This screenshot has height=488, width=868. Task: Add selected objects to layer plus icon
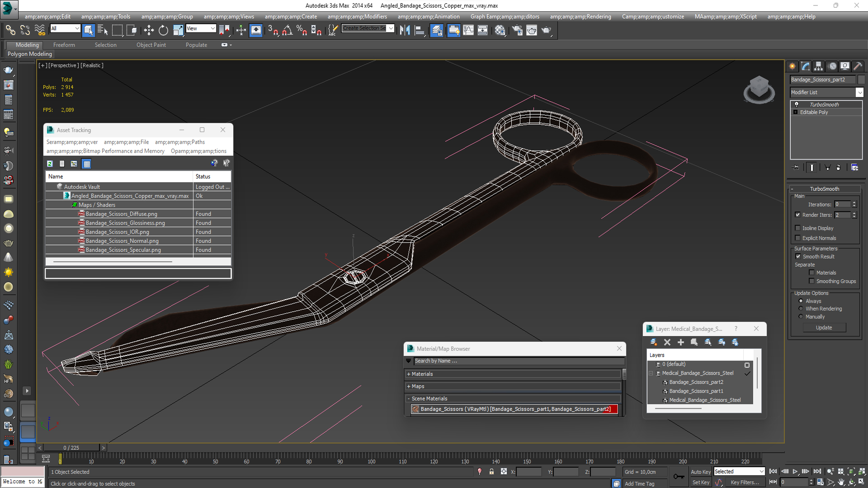[681, 342]
